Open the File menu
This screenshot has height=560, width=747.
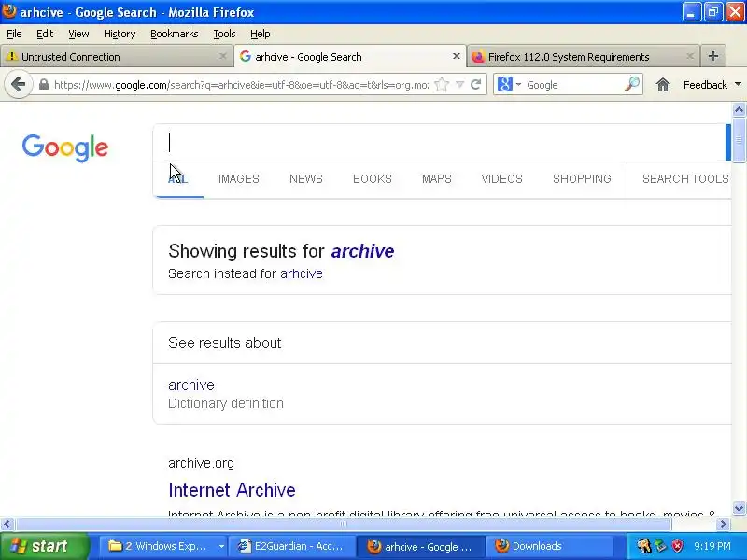click(14, 34)
